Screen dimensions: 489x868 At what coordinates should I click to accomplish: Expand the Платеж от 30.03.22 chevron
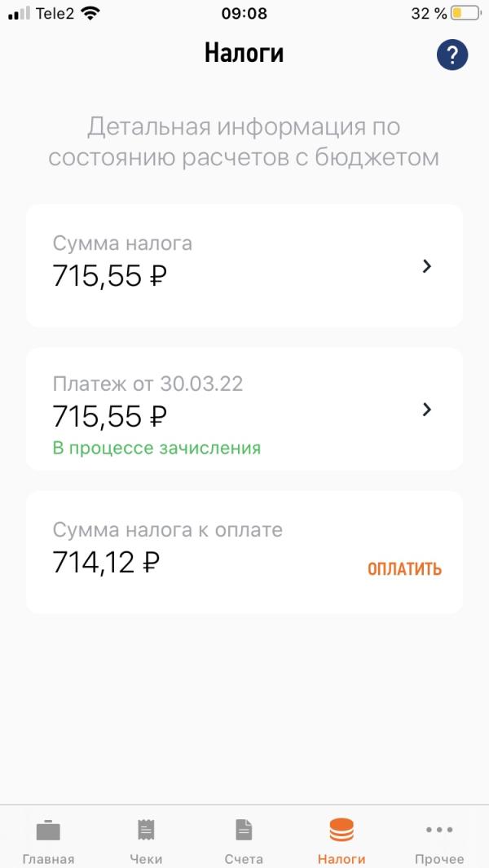[426, 410]
